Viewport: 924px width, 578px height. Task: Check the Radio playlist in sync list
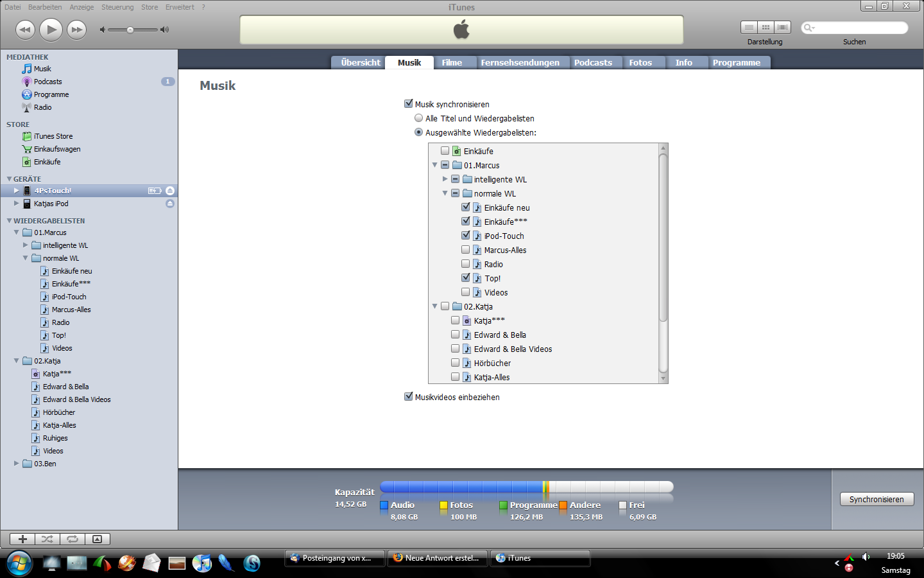(x=466, y=263)
